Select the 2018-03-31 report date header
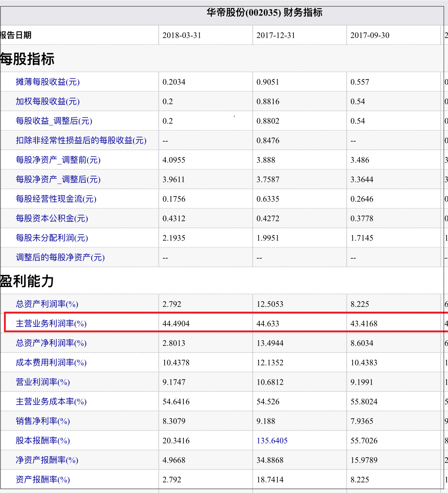Image resolution: width=448 pixels, height=493 pixels. (x=182, y=35)
